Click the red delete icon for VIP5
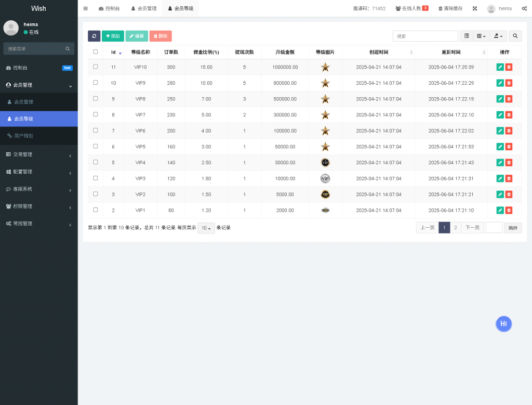 (x=509, y=147)
